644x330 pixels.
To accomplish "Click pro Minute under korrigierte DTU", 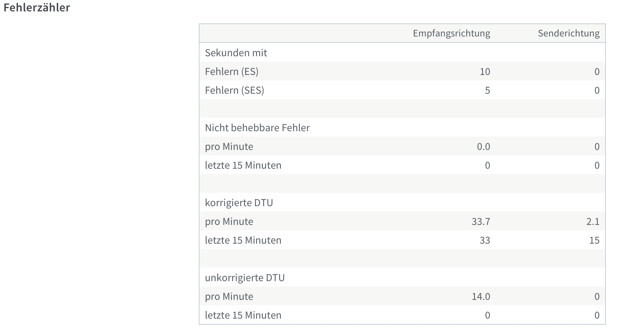I will (x=229, y=221).
